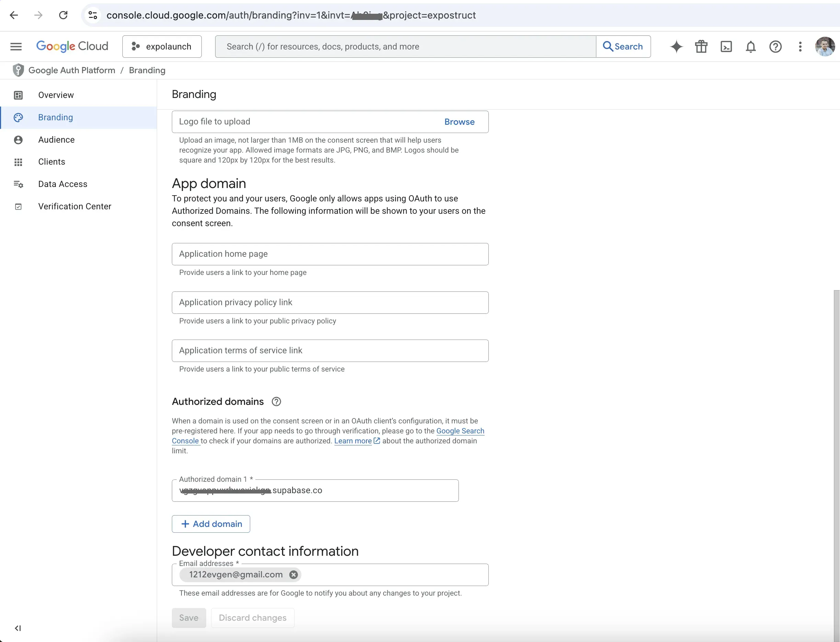View site information icon in address bar
Viewport: 840px width, 642px height.
tap(93, 15)
